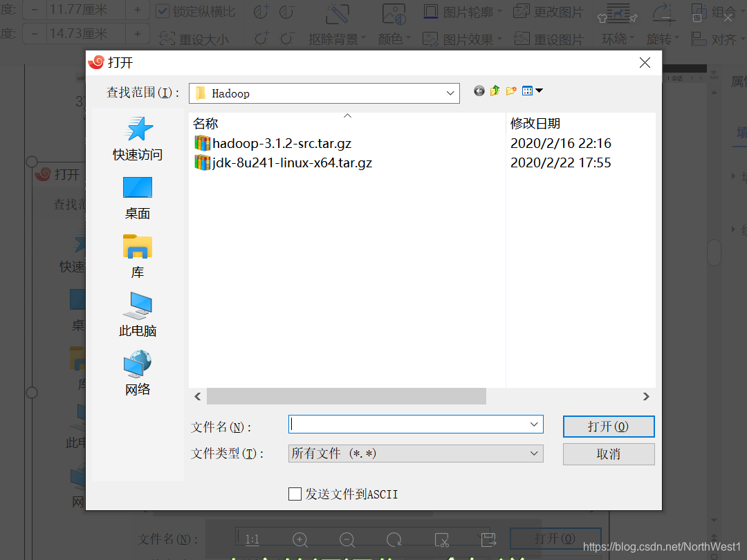Screen dimensions: 747x560
Task: Decrease image contrast in ribbon
Action: [286, 12]
